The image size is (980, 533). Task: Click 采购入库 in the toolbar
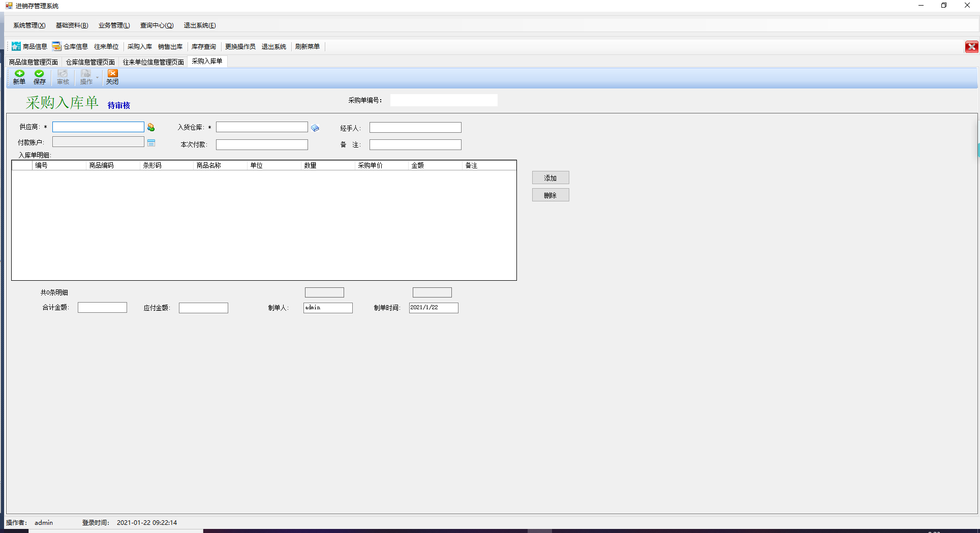coord(140,46)
